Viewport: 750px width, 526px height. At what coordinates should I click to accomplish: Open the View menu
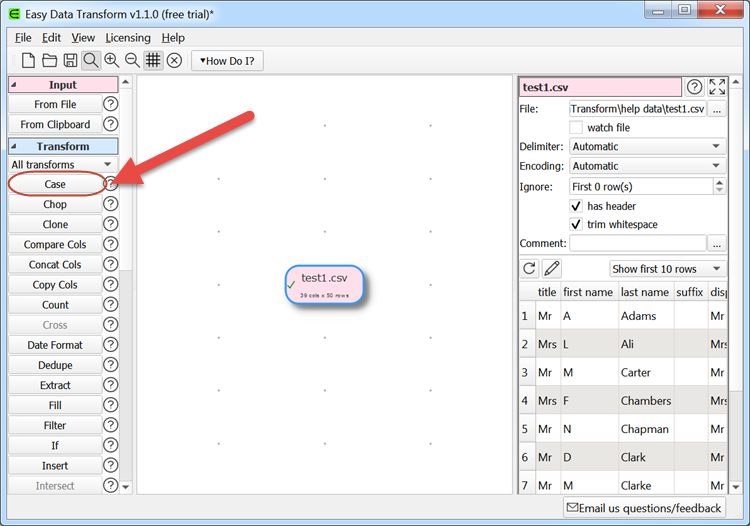pos(83,38)
